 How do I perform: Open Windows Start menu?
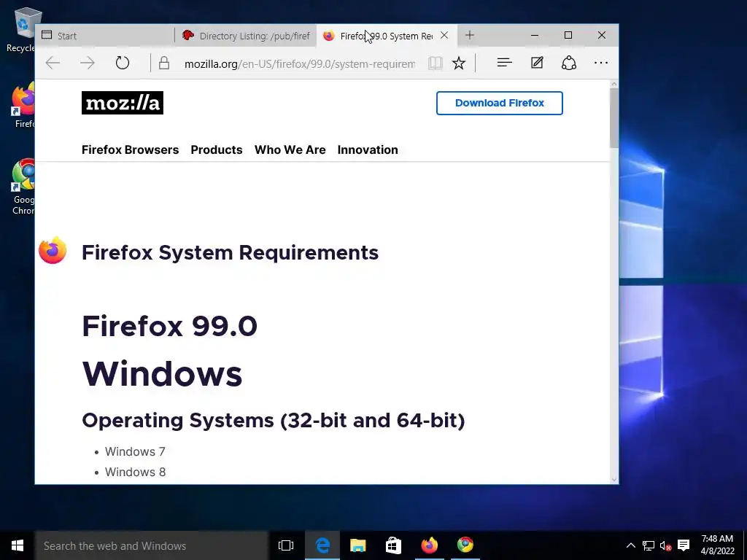pos(18,545)
